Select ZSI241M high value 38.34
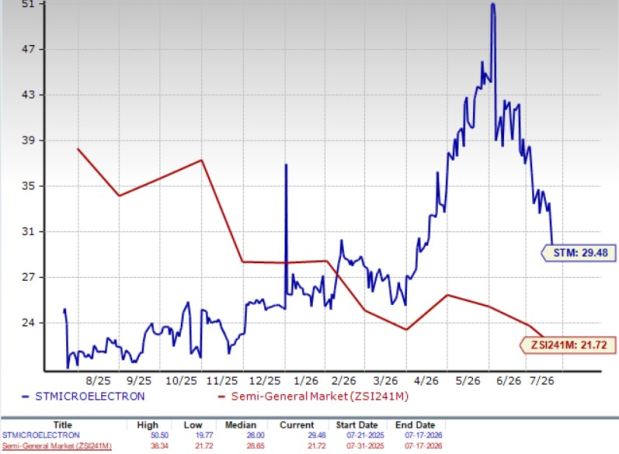Viewport: 619px width, 454px height. pyautogui.click(x=158, y=446)
